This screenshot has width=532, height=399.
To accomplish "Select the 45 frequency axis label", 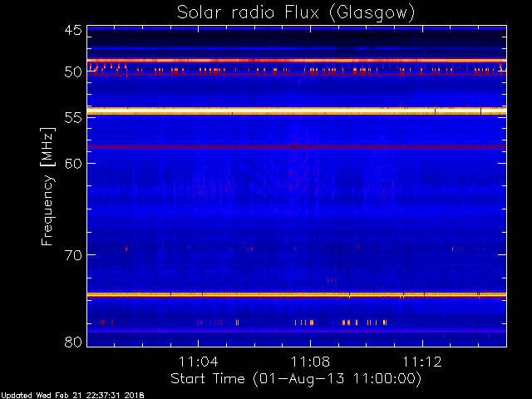I will point(73,30).
